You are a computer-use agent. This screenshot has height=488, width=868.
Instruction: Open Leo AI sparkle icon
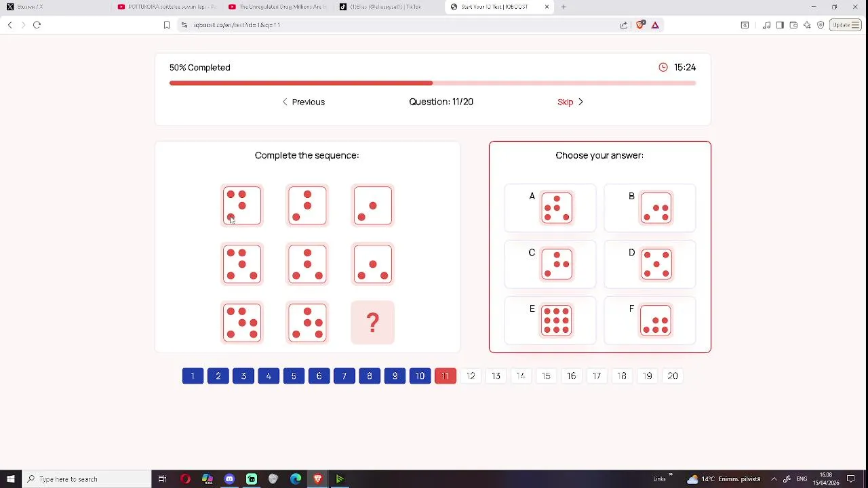point(807,25)
